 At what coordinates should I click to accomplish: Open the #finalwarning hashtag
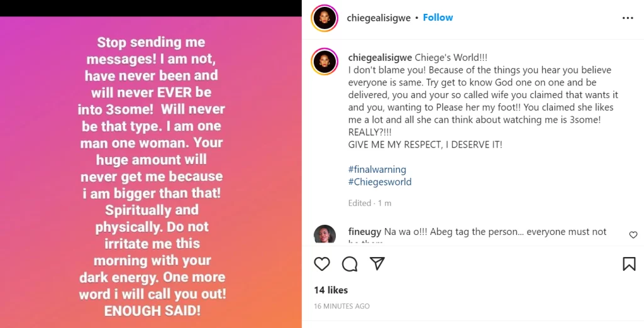(x=377, y=170)
